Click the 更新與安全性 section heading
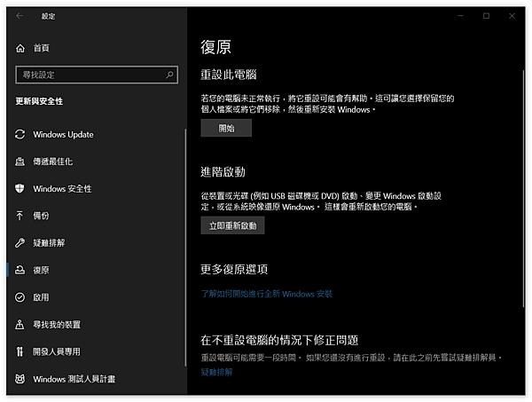Viewport: 532px width, 402px height. (39, 101)
